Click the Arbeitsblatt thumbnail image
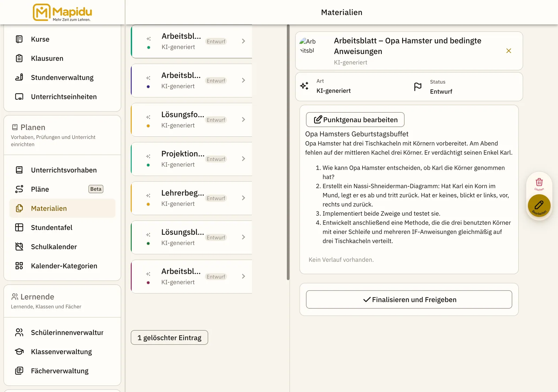Screen dimensions: 558x392 307,46
